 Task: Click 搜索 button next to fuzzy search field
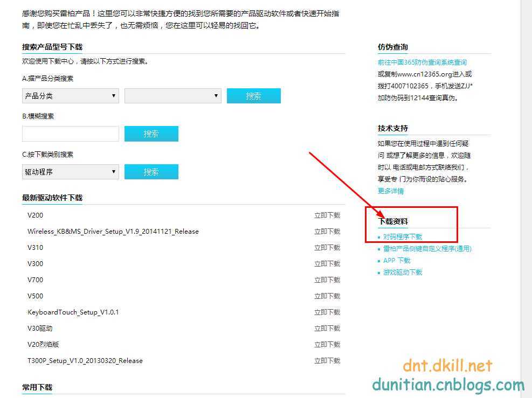tap(151, 134)
